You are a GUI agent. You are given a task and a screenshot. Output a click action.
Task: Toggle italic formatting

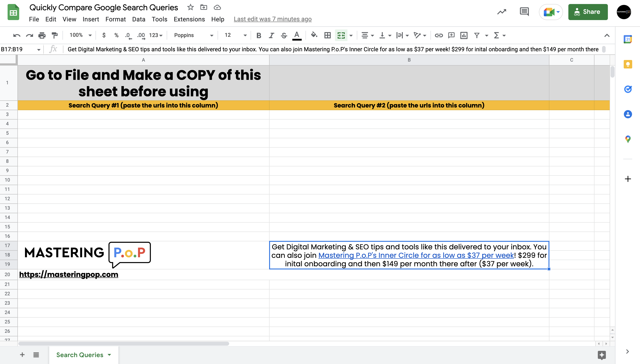[271, 35]
